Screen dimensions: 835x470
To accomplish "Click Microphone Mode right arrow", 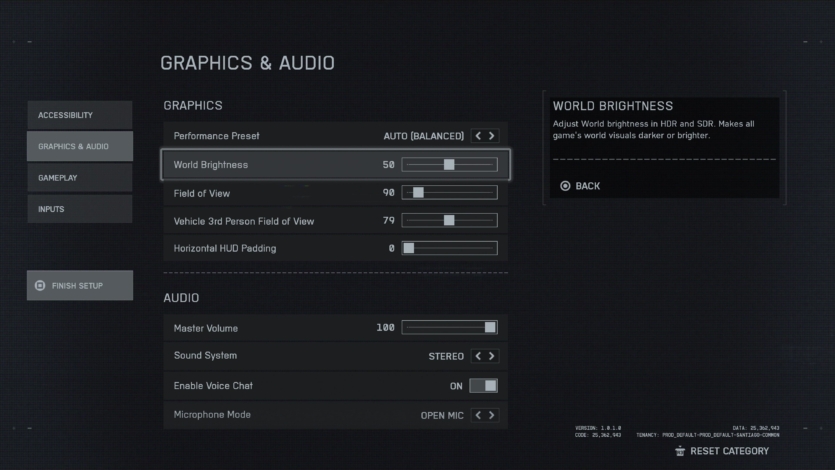I will coord(491,415).
